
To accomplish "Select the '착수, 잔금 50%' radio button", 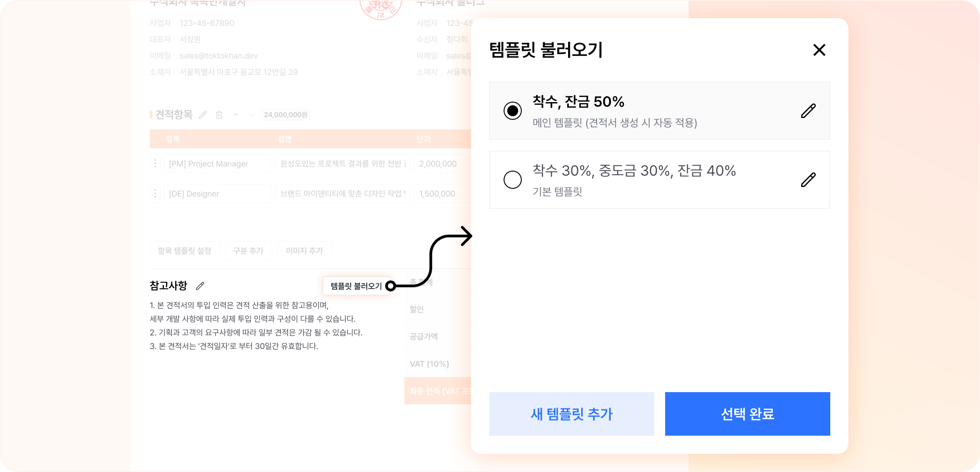I will pos(513,111).
